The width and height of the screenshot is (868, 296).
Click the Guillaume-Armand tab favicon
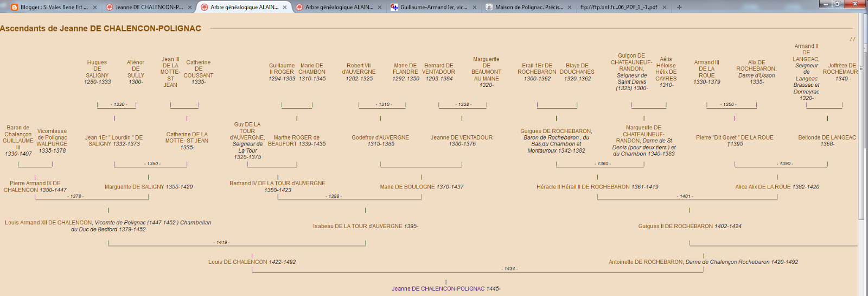394,7
